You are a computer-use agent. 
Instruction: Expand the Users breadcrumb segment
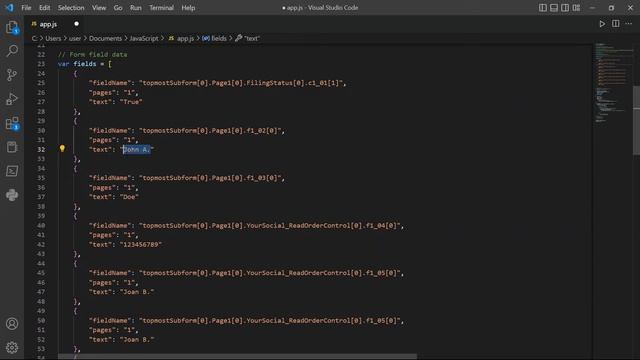point(53,38)
